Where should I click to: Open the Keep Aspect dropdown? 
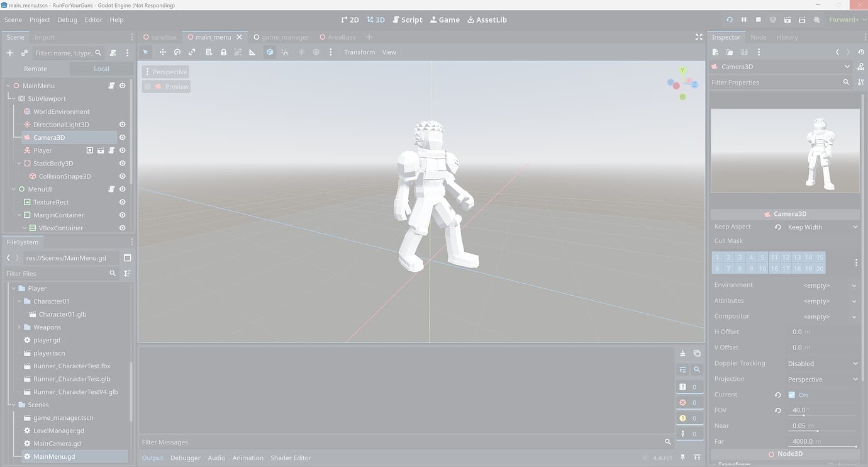[823, 227]
